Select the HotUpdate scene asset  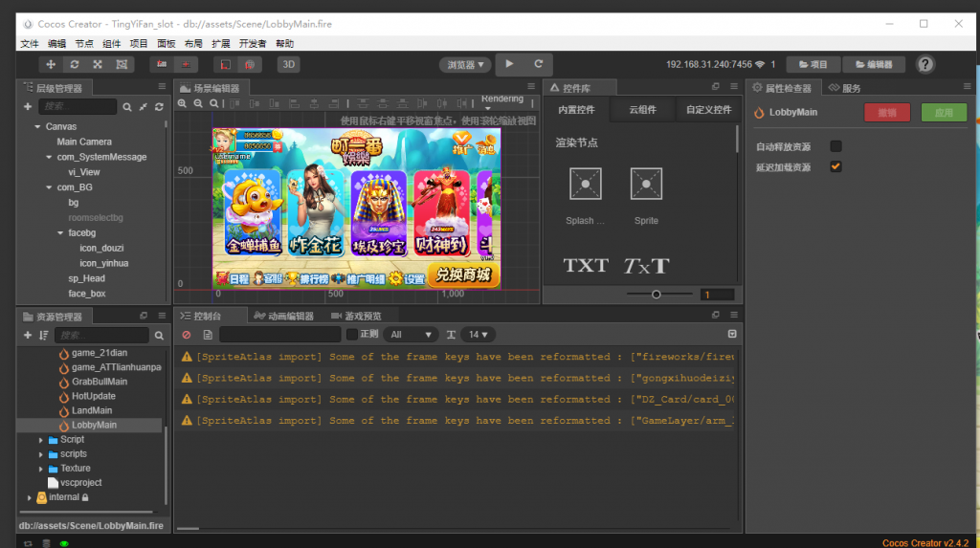93,396
